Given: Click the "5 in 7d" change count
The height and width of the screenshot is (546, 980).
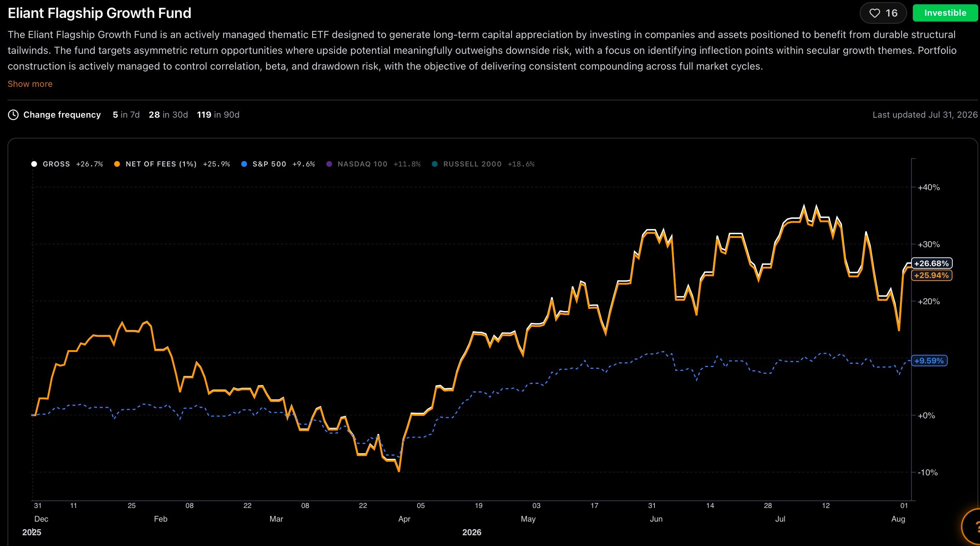Looking at the screenshot, I should (x=126, y=115).
